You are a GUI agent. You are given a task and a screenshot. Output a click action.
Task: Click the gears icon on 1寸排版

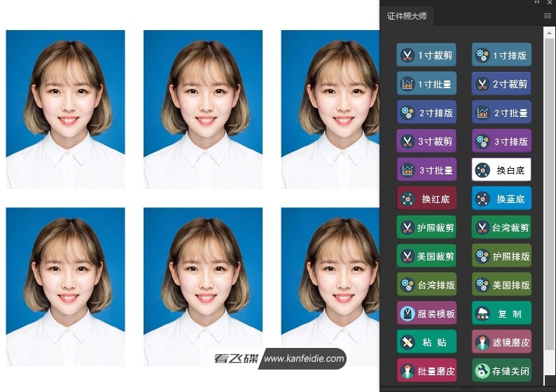coord(482,55)
